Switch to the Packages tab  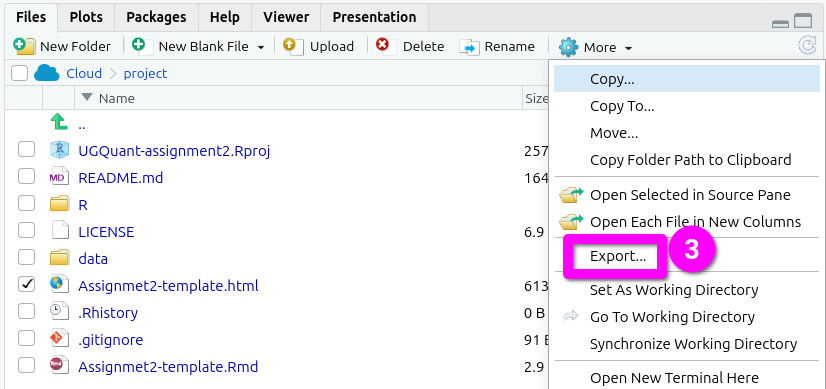tap(156, 17)
